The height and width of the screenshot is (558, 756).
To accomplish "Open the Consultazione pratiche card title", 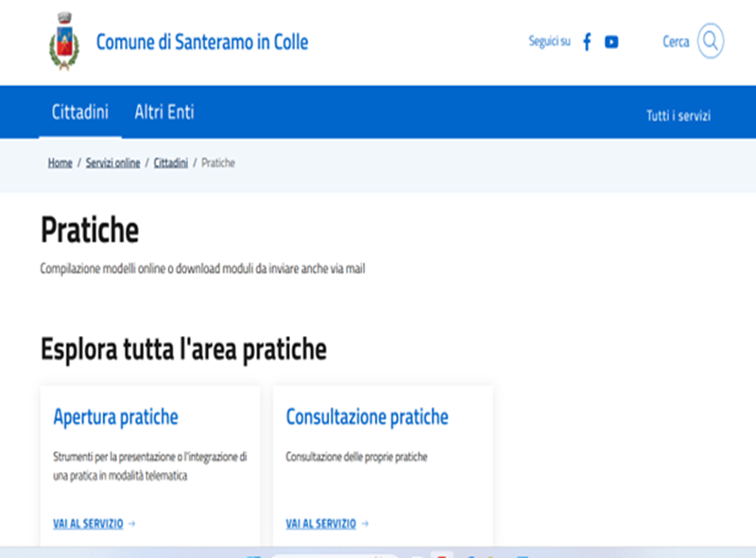I will (367, 417).
